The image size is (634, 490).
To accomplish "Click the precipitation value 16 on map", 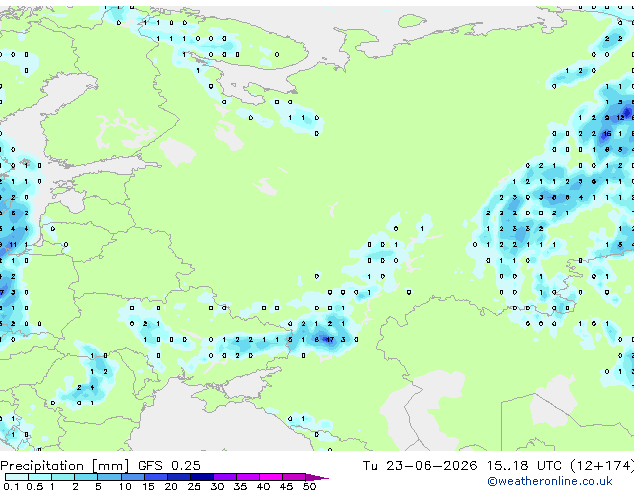I will pos(607,133).
